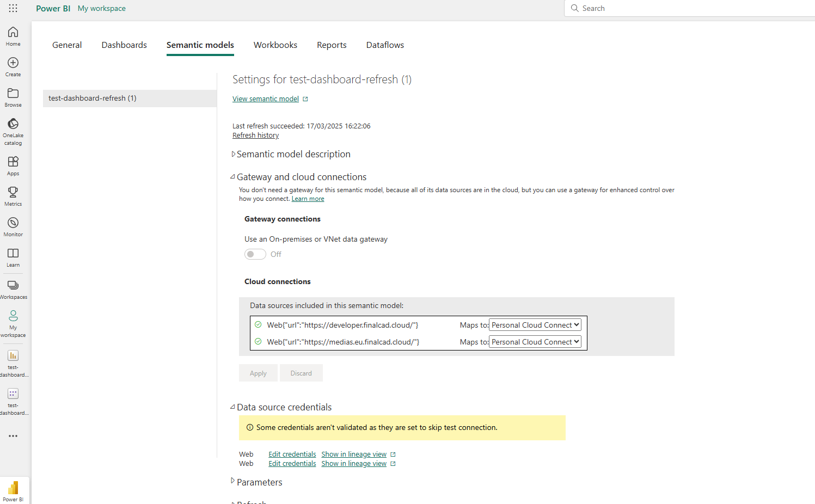Expand the Parameters section

click(x=233, y=481)
